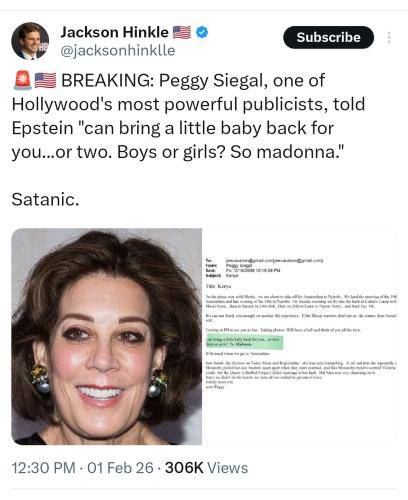Click the email header block in the document
This screenshot has height=500, width=408.
[x=264, y=268]
